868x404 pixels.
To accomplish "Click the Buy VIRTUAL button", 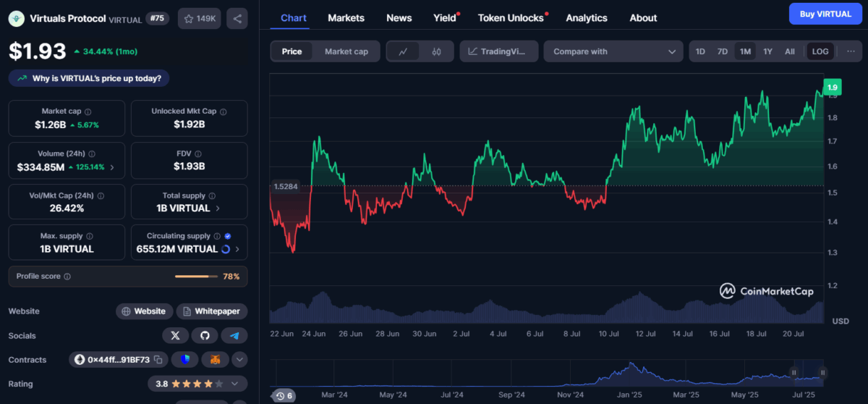I will (x=825, y=14).
